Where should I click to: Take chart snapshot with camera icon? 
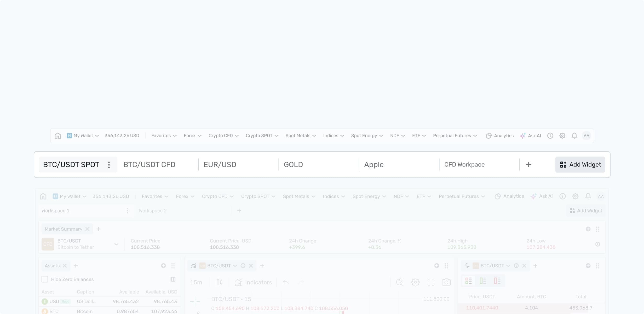click(446, 282)
